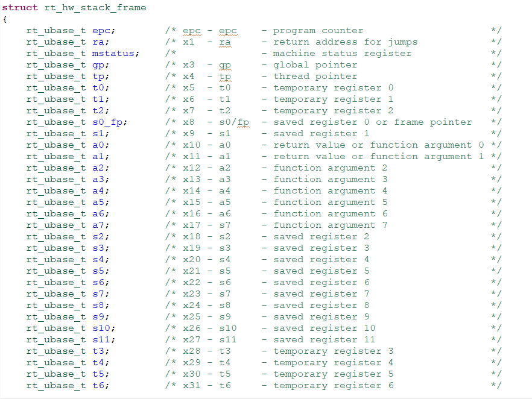The height and width of the screenshot is (399, 532).
Task: Click the a1 field name
Action: [98, 157]
